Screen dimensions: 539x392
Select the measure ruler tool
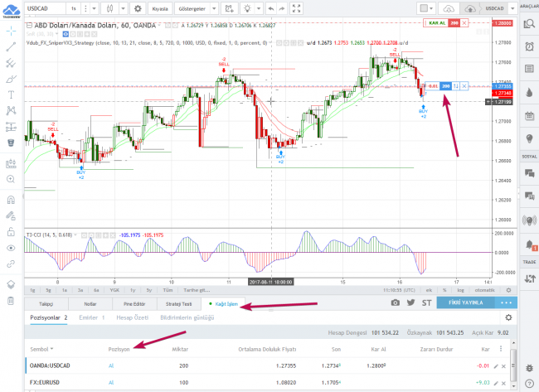[11, 163]
